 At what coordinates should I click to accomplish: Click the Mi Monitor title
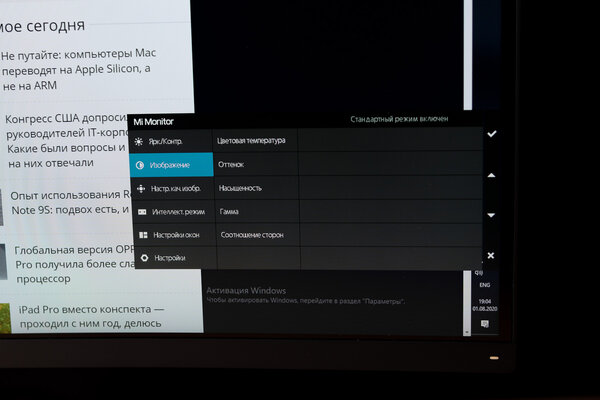point(153,122)
